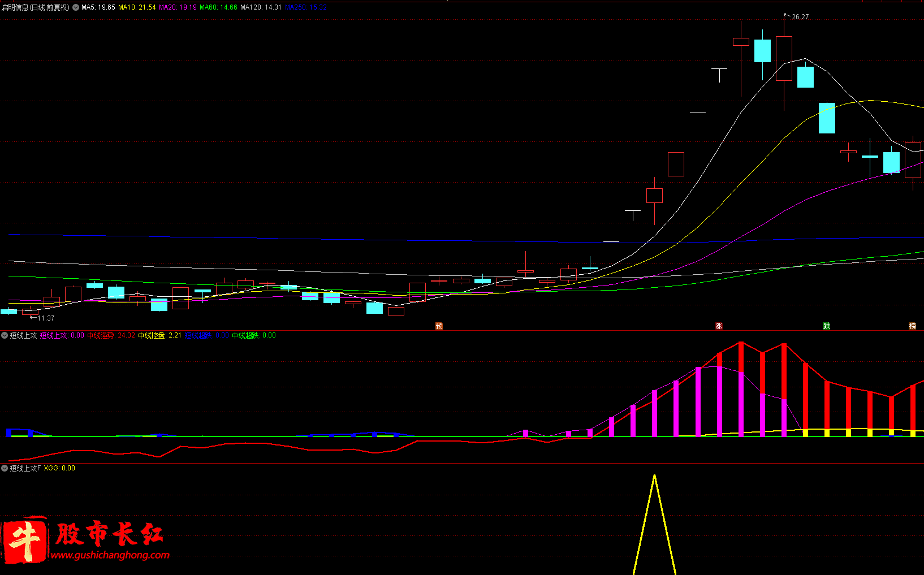Screen dimensions: 924x575
Task: Click the 中线超跌: 0.00 value
Action: (x=254, y=335)
